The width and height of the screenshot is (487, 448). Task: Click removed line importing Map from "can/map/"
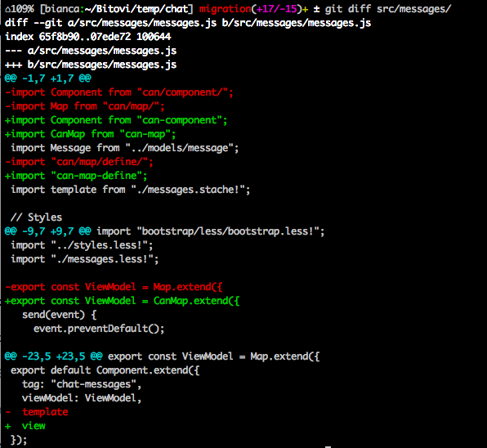click(x=85, y=106)
